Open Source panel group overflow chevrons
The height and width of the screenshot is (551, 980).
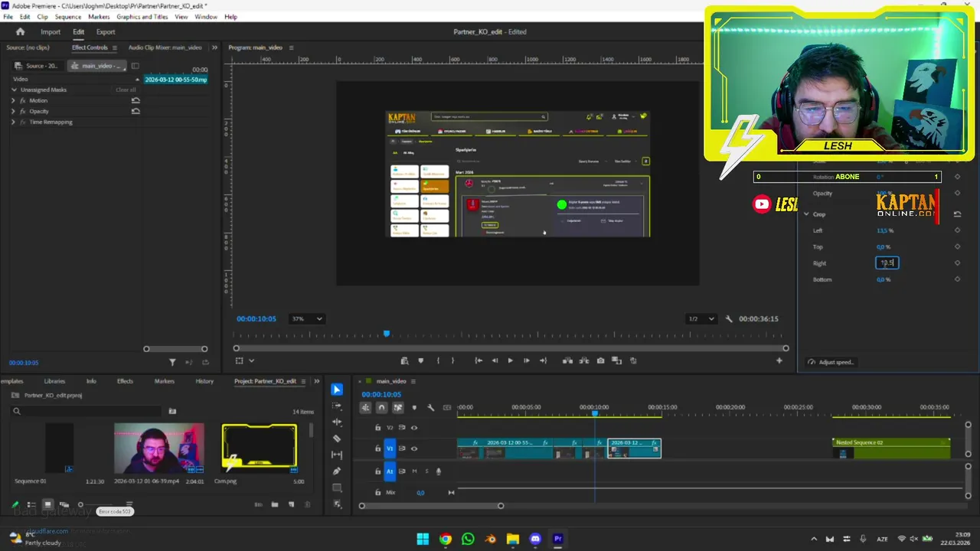pyautogui.click(x=214, y=47)
